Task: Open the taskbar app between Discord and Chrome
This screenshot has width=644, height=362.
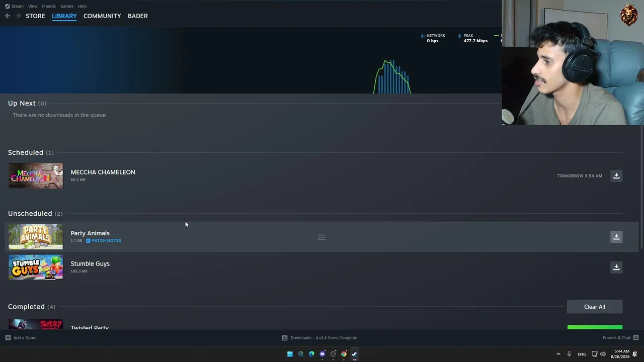Action: pyautogui.click(x=333, y=354)
